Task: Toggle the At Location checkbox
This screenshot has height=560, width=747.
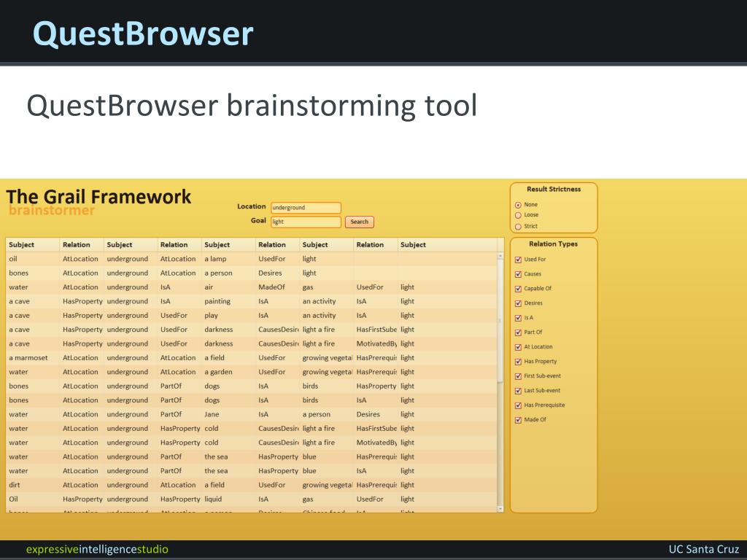Action: tap(519, 347)
